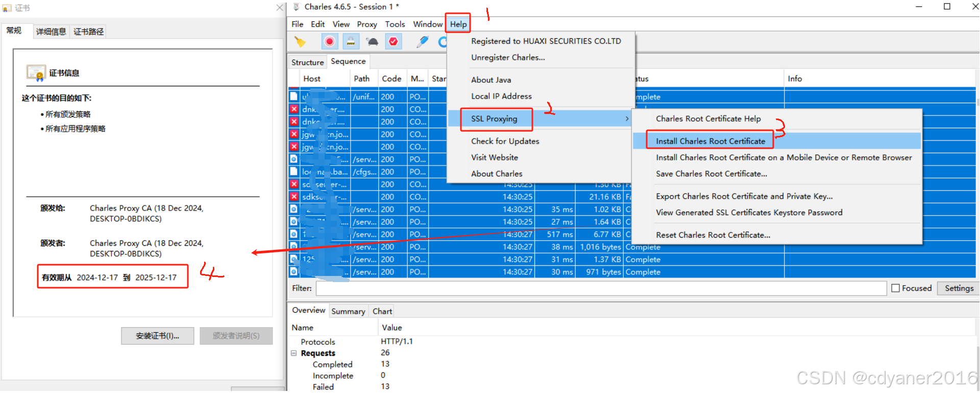Screen dimensions: 980x394
Task: Click the partially hidden Repeat arrow icon
Action: click(442, 42)
